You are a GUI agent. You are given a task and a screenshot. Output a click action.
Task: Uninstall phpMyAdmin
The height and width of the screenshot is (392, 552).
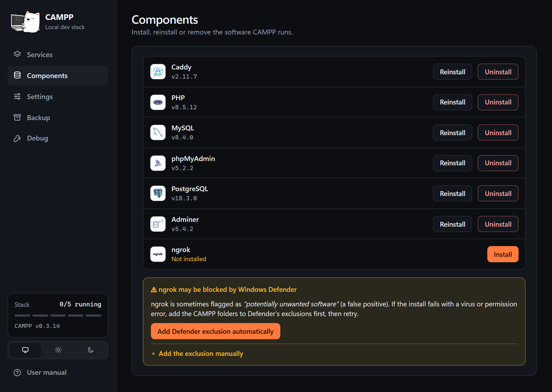tap(498, 163)
